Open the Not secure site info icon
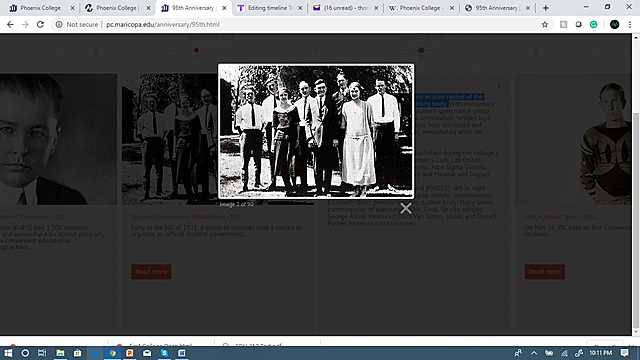 [59, 24]
